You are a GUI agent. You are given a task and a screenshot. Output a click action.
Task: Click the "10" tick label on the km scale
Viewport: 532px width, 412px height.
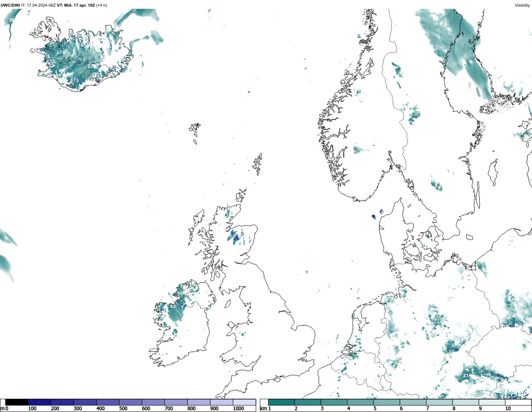(x=508, y=409)
